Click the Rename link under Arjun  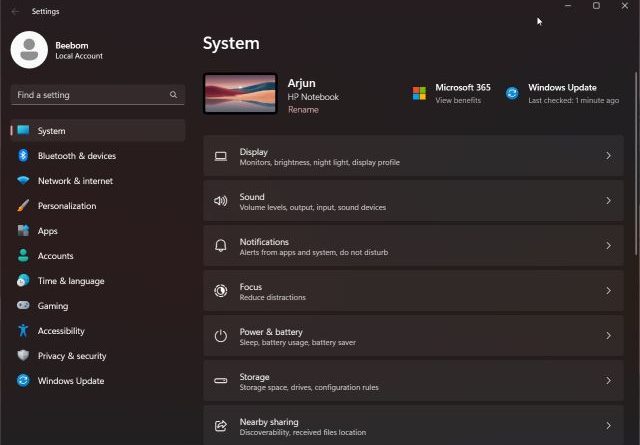click(x=303, y=109)
